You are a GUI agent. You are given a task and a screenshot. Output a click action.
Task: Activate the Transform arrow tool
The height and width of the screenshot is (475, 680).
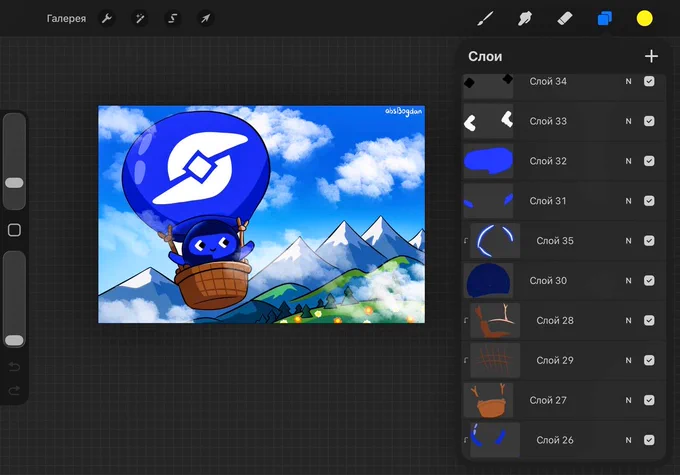(x=206, y=19)
